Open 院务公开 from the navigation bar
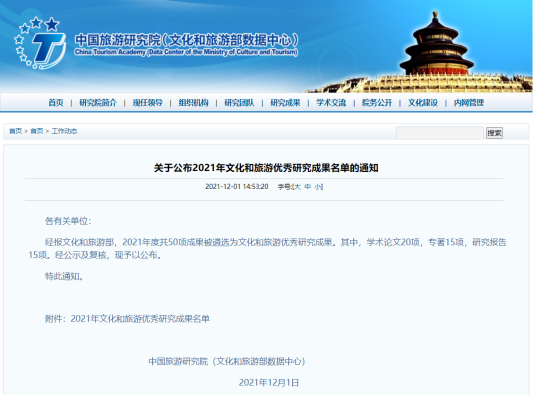Viewport: 534px width, 396px height. point(377,102)
